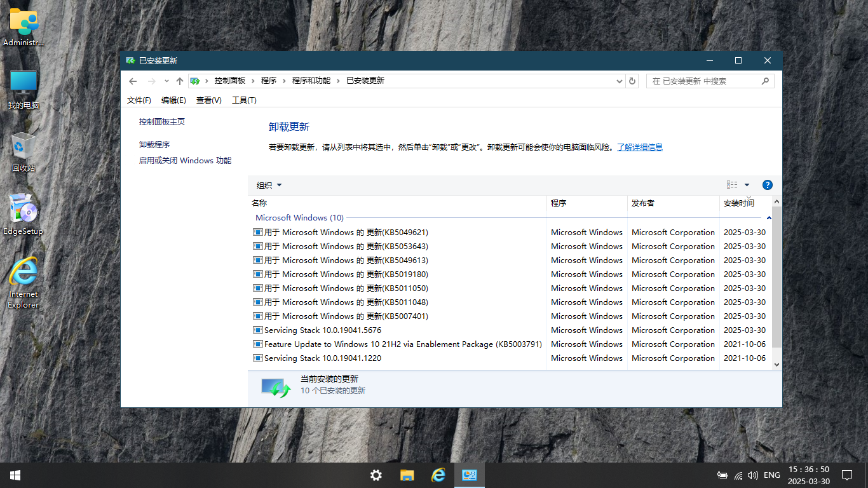
Task: Sort by the 安装时间 column header
Action: [745, 203]
